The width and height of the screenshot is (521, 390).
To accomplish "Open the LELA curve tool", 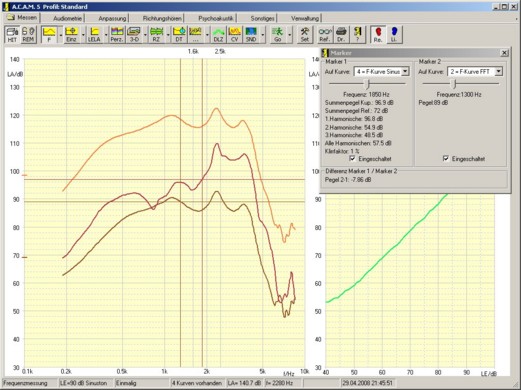I will coord(95,35).
